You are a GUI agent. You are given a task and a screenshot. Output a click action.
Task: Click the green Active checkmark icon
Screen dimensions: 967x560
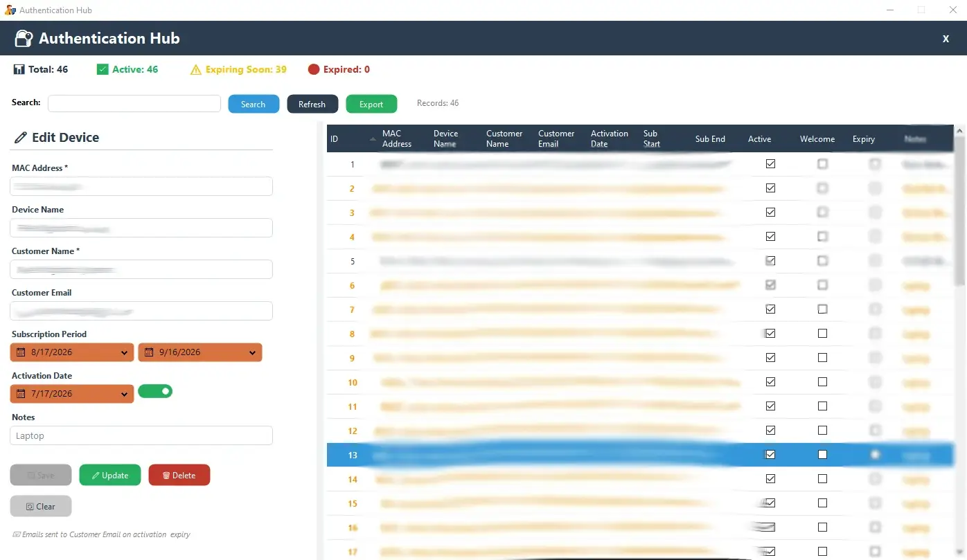(x=103, y=69)
